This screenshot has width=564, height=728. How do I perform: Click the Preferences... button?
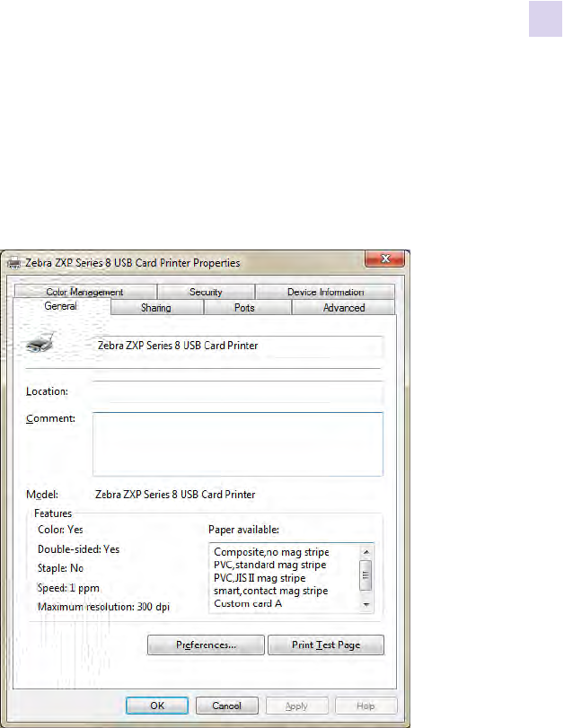(x=206, y=645)
